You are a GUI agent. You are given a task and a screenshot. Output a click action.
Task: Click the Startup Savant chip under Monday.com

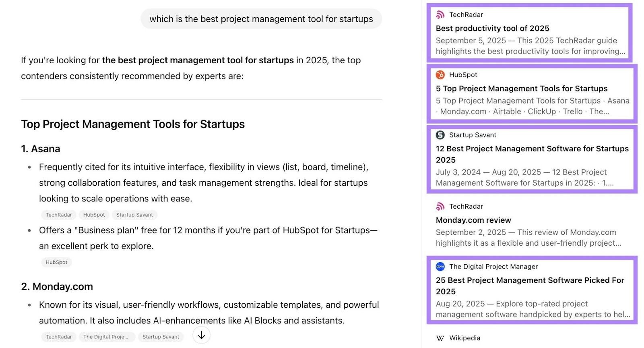161,337
